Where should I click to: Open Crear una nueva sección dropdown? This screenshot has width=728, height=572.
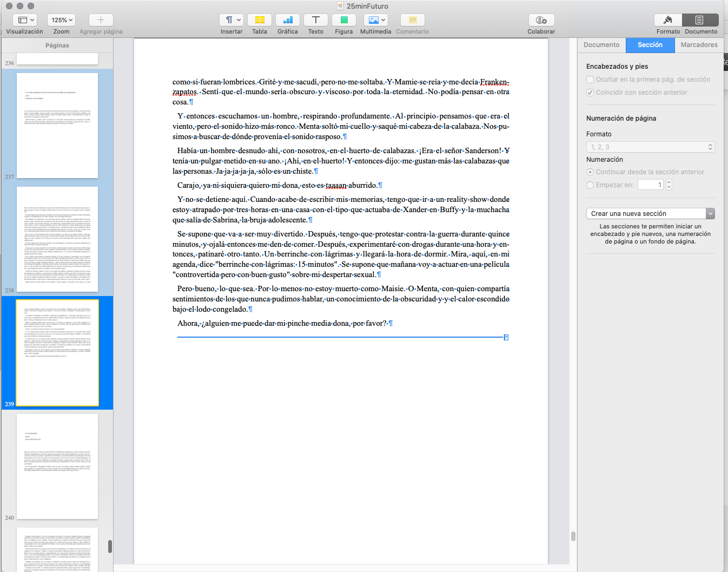(x=650, y=214)
